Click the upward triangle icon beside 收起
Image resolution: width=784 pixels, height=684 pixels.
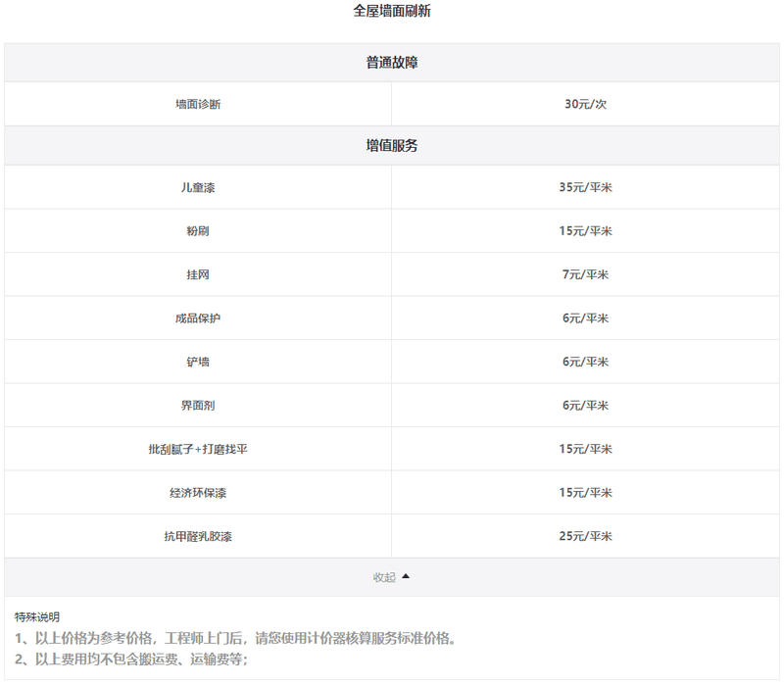click(x=406, y=577)
